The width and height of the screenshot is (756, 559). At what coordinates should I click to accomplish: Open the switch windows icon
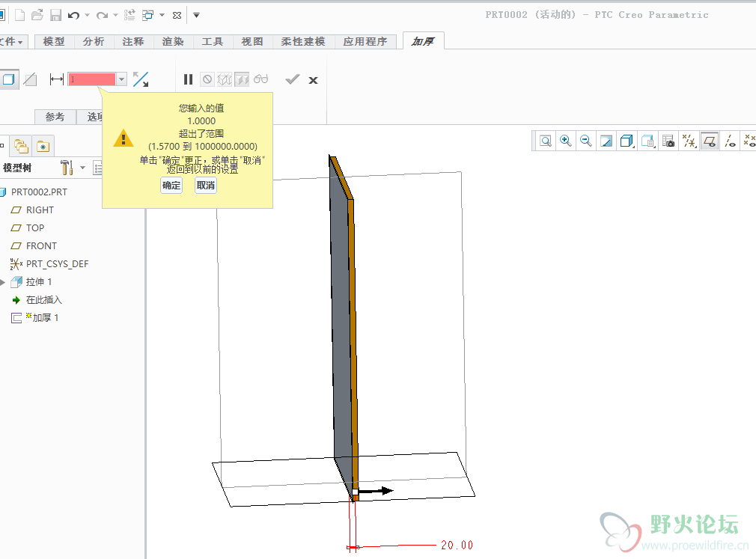coord(147,16)
